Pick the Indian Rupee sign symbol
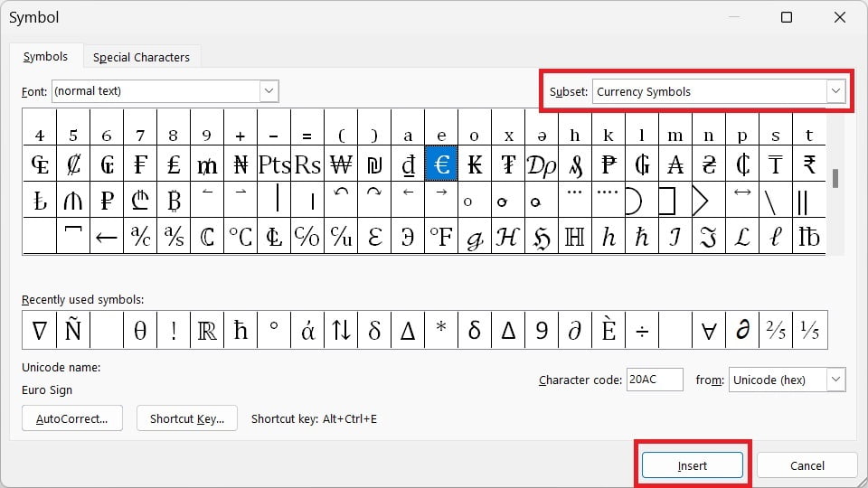This screenshot has height=488, width=868. [808, 164]
